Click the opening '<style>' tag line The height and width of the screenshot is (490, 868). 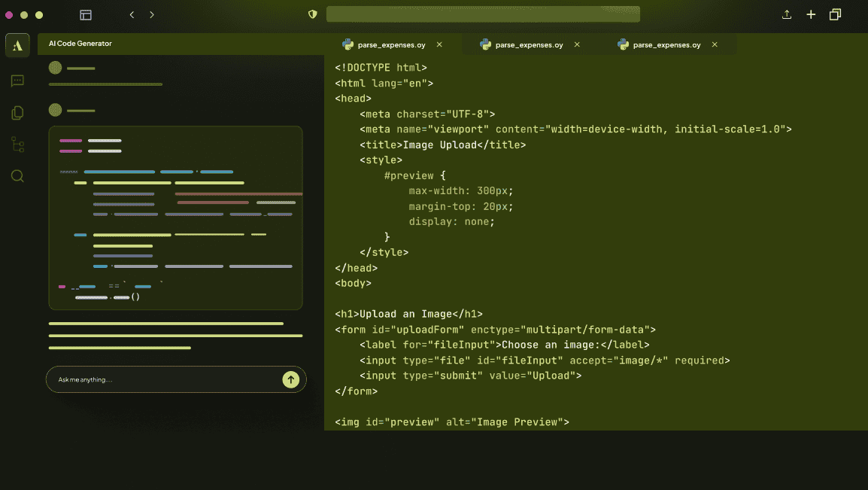(381, 160)
